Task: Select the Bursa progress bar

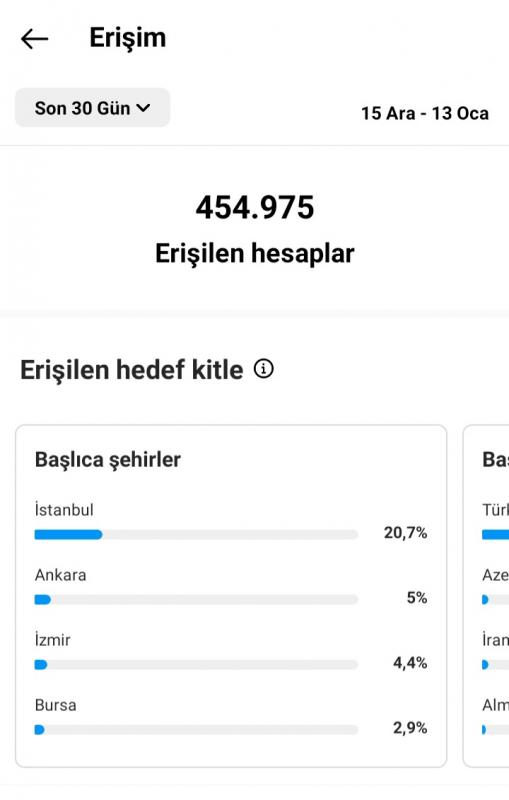Action: click(x=196, y=730)
